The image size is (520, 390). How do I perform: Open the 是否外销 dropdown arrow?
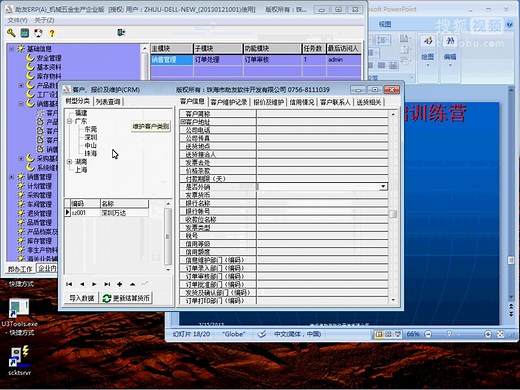(383, 187)
